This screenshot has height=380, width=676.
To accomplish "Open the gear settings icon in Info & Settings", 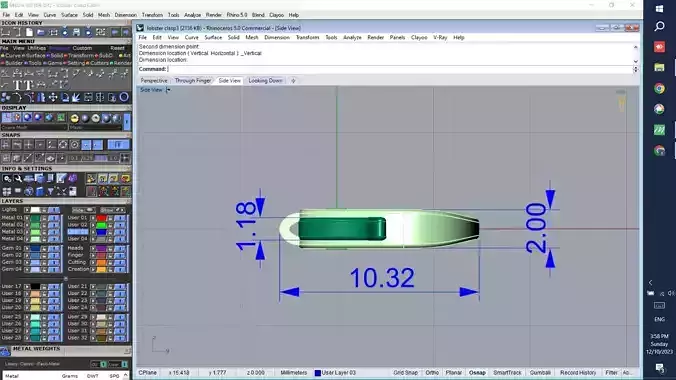I will point(7,178).
